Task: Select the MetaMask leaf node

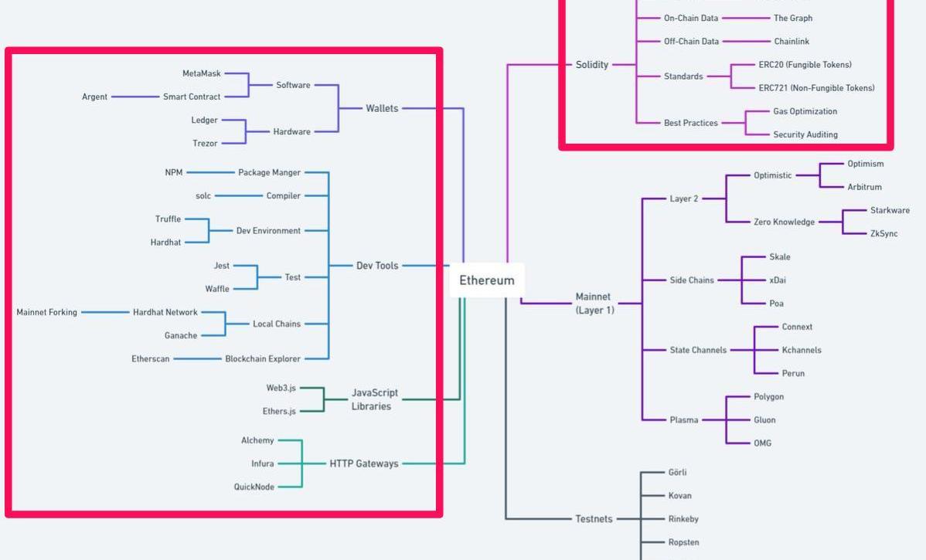Action: coord(202,73)
